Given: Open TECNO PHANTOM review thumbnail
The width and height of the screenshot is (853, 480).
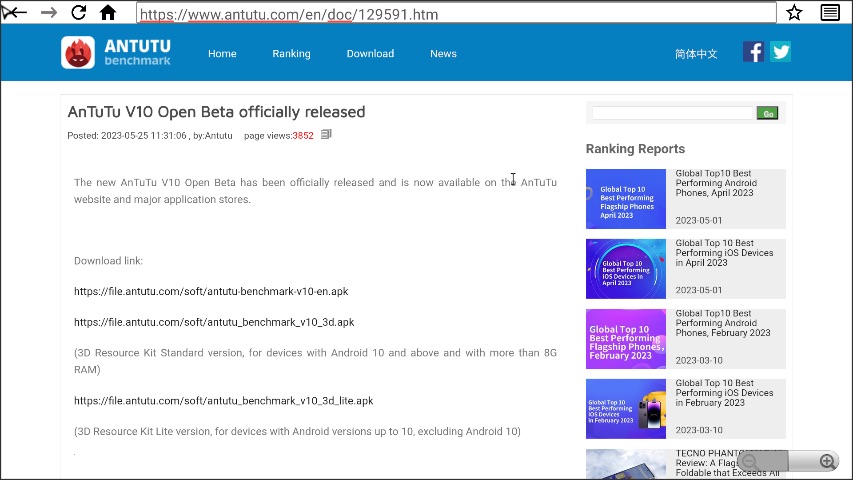Looking at the screenshot, I should [626, 464].
